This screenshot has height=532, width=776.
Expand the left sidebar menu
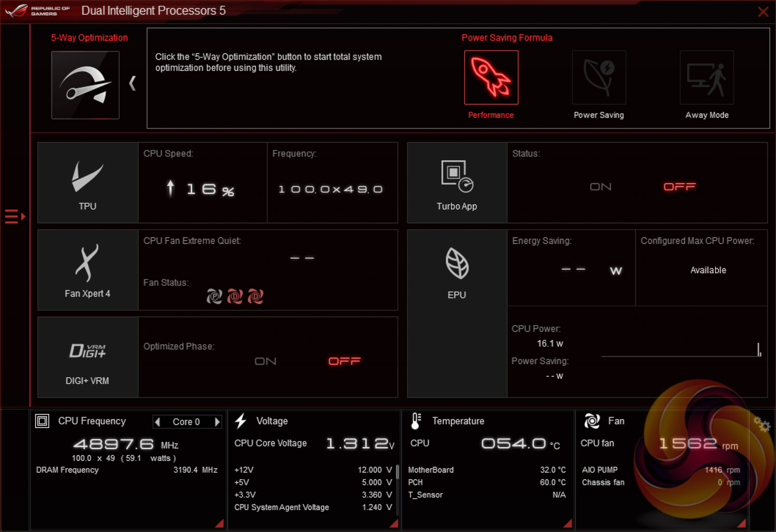tap(15, 216)
